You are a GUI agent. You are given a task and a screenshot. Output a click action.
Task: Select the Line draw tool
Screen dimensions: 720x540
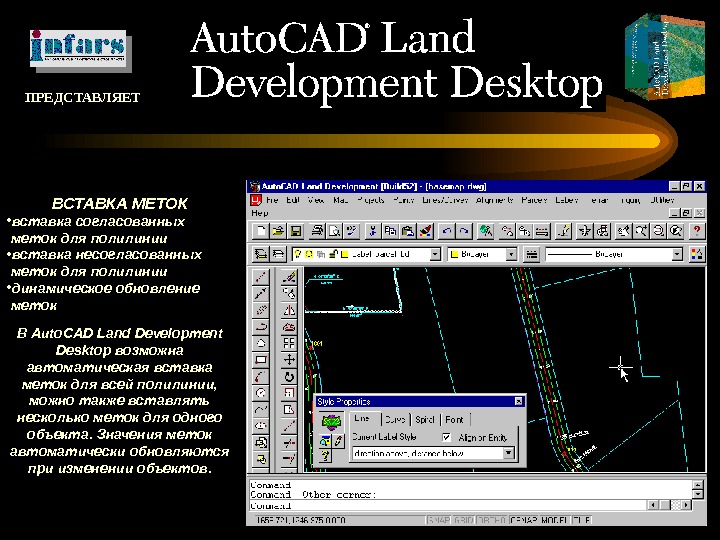coord(261,277)
